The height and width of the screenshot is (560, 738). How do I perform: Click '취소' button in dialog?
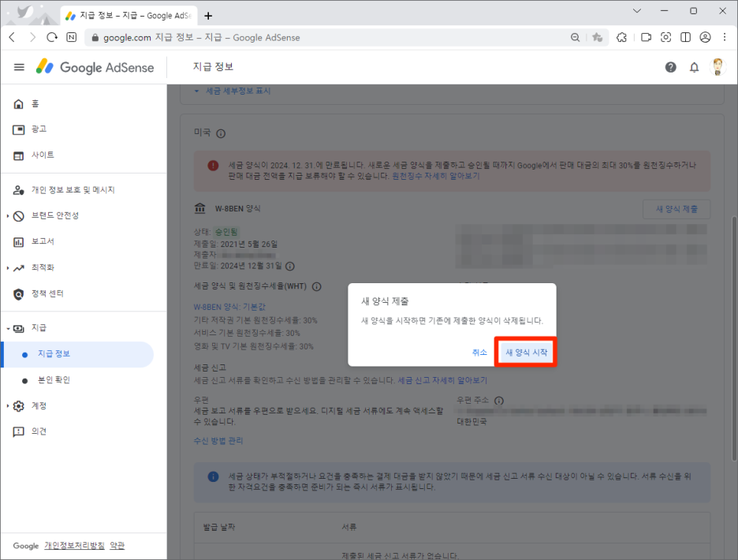tap(479, 353)
